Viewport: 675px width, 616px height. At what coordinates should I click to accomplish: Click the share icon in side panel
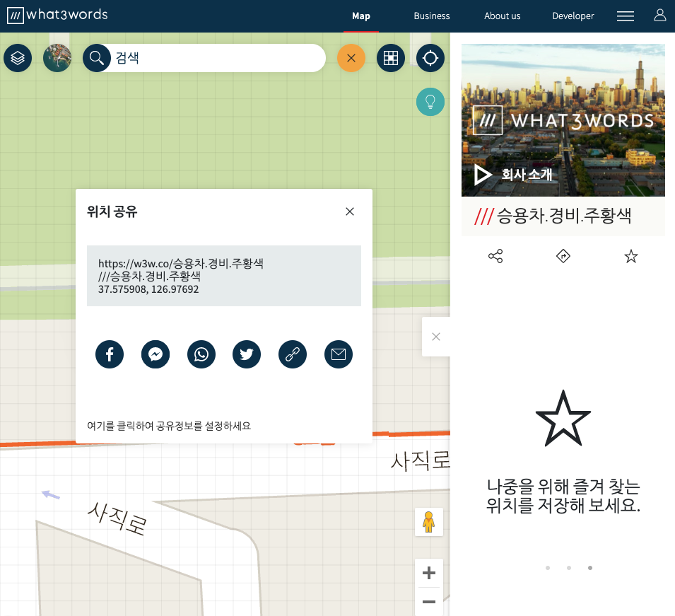(495, 256)
